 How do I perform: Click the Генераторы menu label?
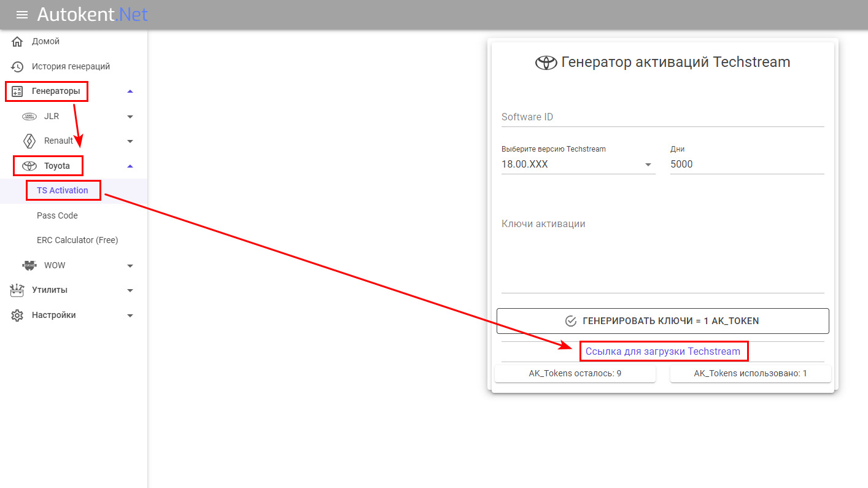[x=56, y=91]
